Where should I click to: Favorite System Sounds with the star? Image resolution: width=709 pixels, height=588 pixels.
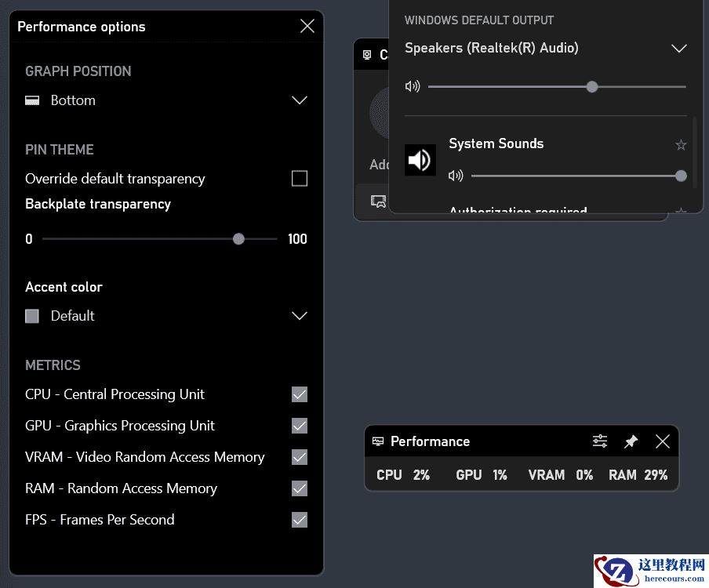(x=681, y=145)
